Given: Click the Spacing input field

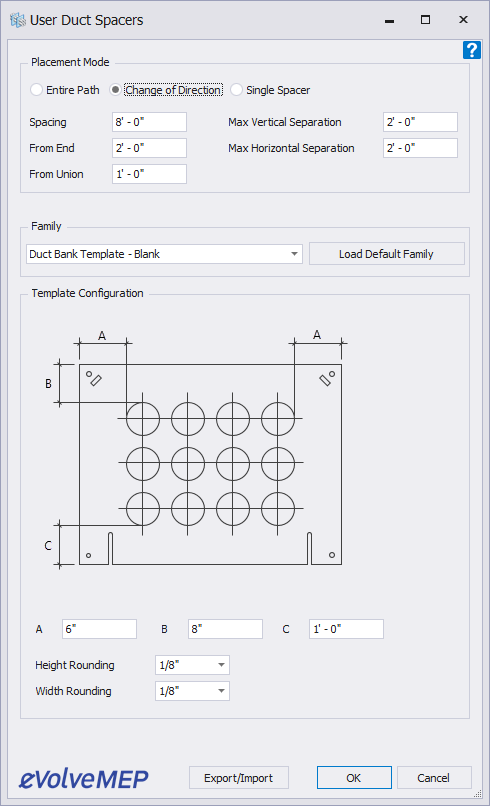Looking at the screenshot, I should tap(150, 122).
